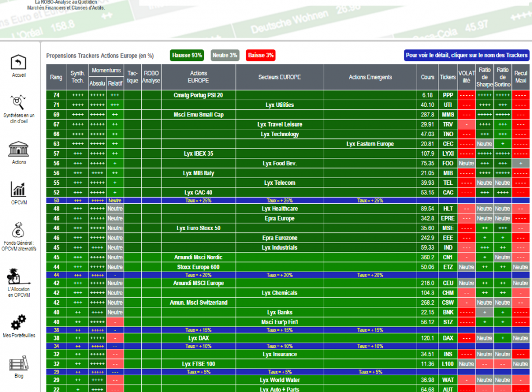Open Lyx CAC 40 tracker
Viewport: 532px width, 392px height.
[x=198, y=193]
